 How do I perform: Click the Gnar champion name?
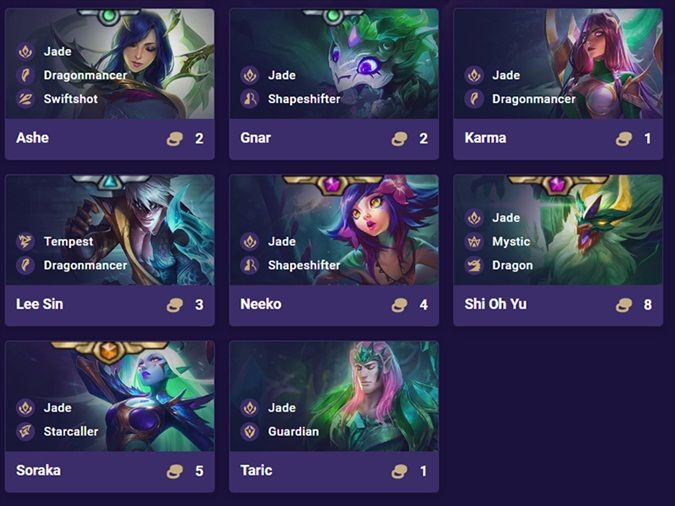click(255, 138)
